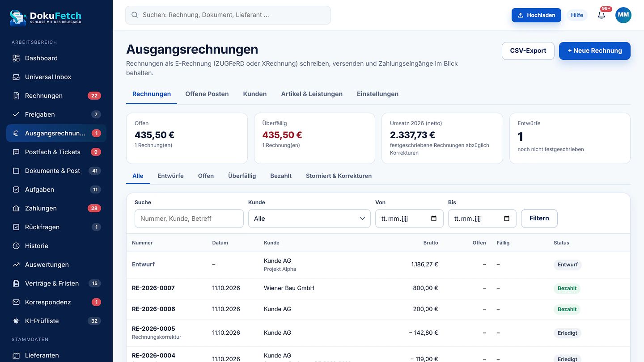This screenshot has height=362, width=644.
Task: Switch to the Kunden tab
Action: pos(255,94)
